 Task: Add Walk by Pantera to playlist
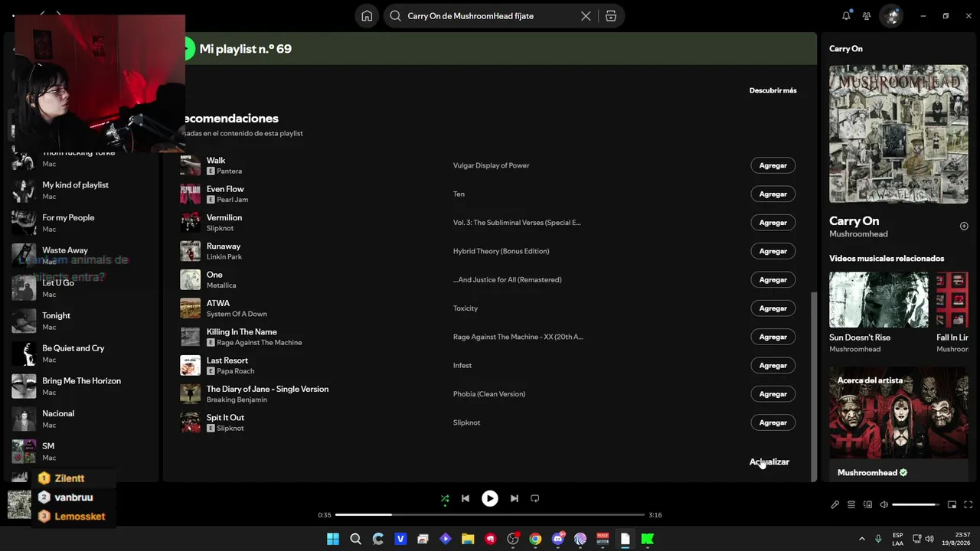773,165
